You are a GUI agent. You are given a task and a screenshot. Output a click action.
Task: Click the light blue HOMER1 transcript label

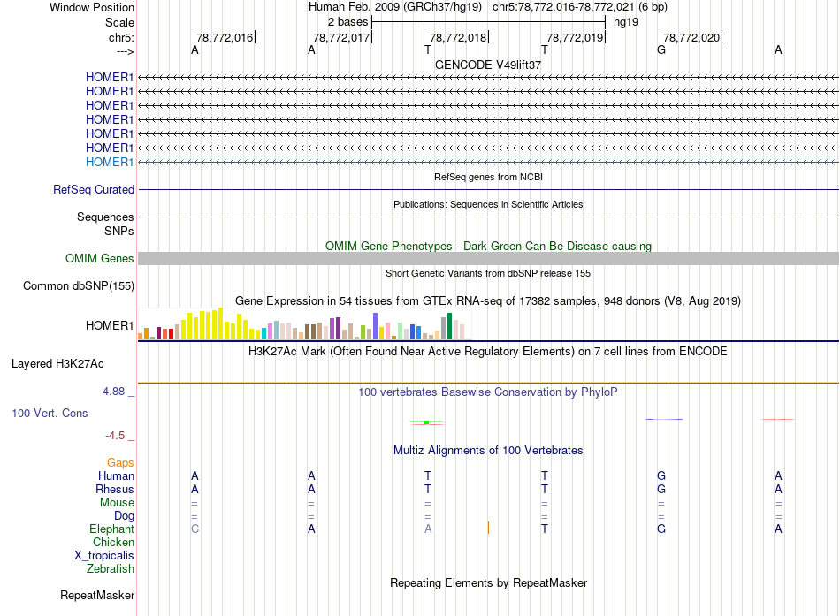(110, 162)
